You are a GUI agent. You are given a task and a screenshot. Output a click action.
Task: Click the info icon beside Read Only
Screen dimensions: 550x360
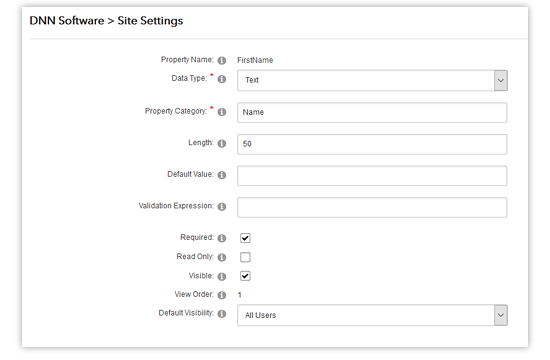[222, 258]
